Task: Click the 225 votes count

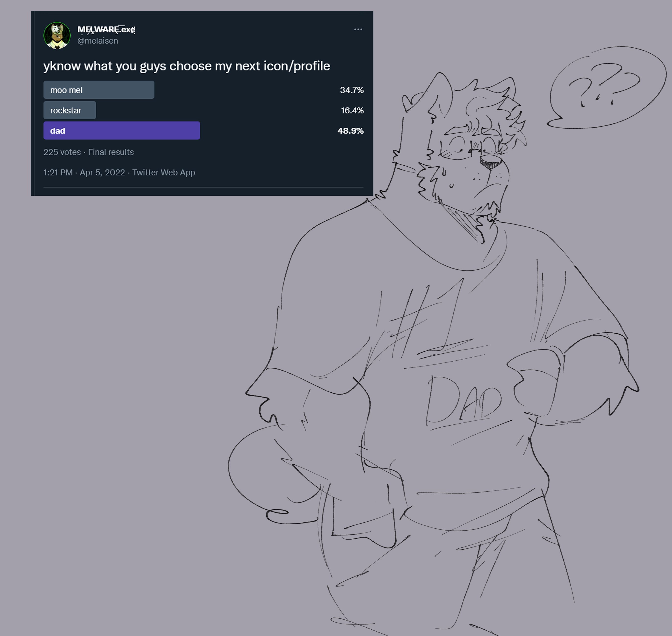Action: pyautogui.click(x=62, y=152)
